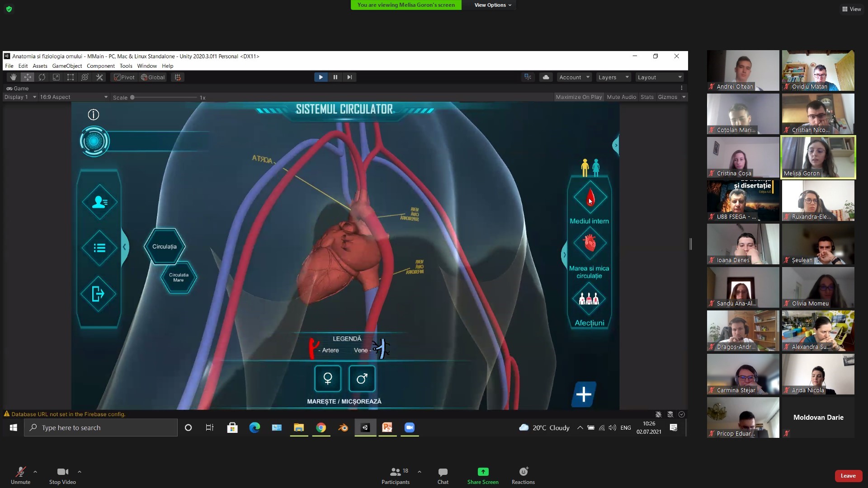Toggle Mute Audio in Game view
Image resolution: width=868 pixels, height=488 pixels.
coord(621,97)
